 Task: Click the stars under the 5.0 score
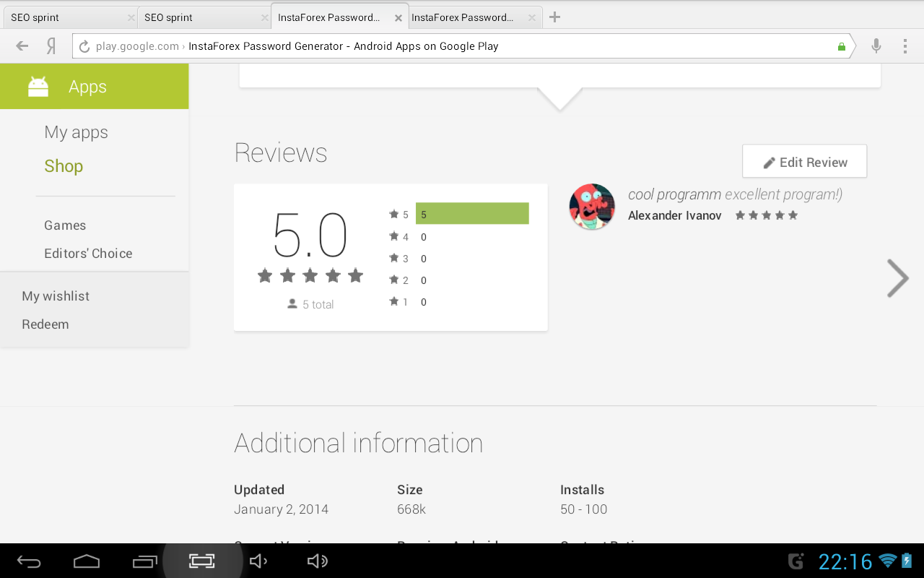pos(310,275)
